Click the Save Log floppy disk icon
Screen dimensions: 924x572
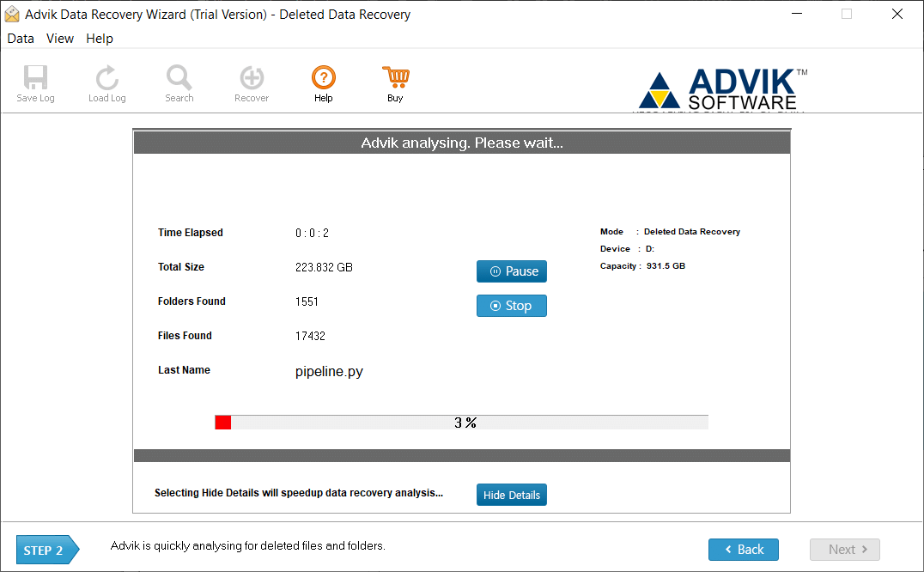click(x=35, y=77)
